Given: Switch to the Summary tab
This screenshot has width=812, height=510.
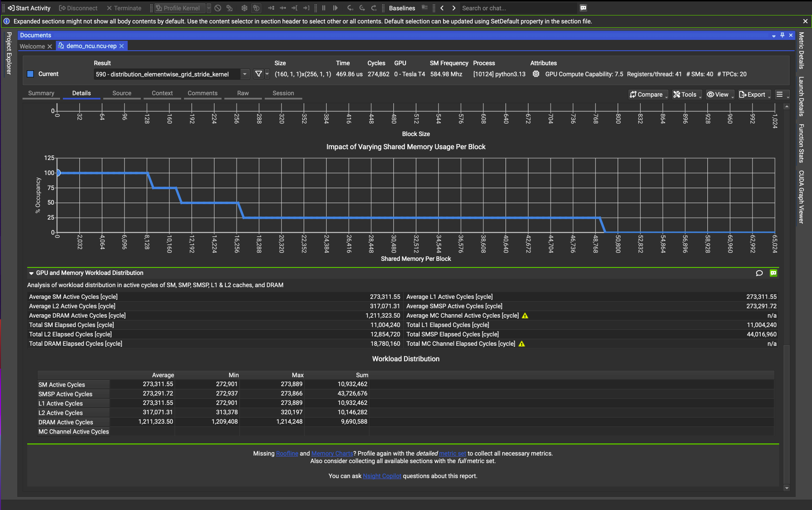Looking at the screenshot, I should (41, 93).
